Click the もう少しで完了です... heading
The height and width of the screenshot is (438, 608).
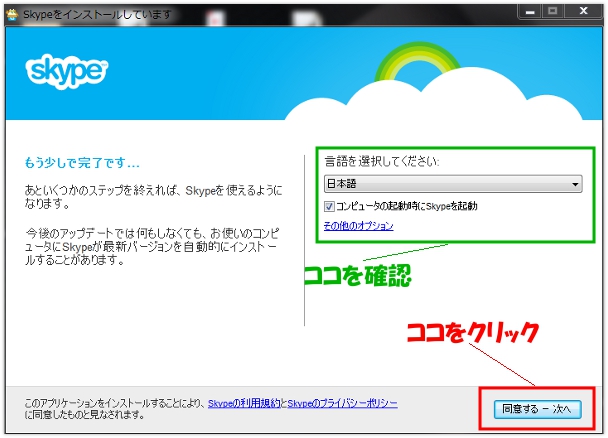(82, 163)
